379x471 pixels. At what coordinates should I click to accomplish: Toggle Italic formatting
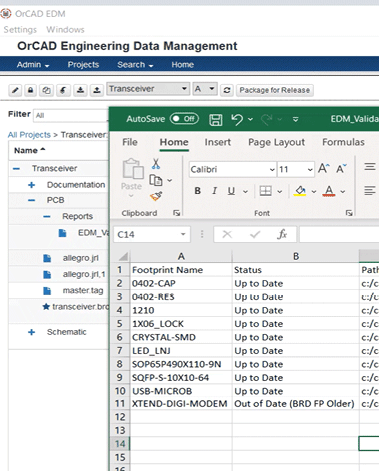215,191
